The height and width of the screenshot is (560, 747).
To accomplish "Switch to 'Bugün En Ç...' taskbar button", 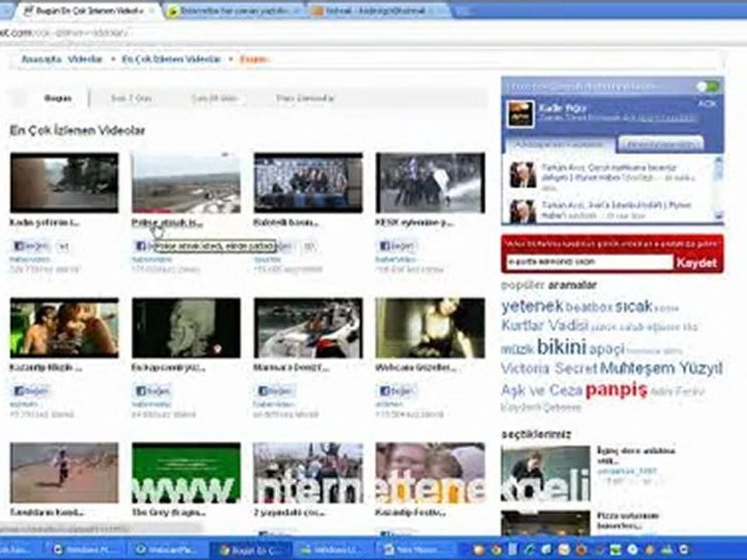I will point(251,550).
